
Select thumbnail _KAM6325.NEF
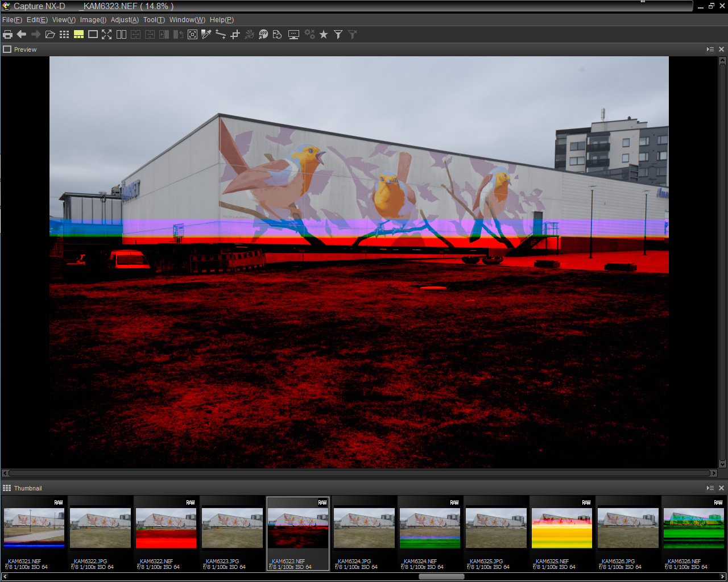pos(562,533)
